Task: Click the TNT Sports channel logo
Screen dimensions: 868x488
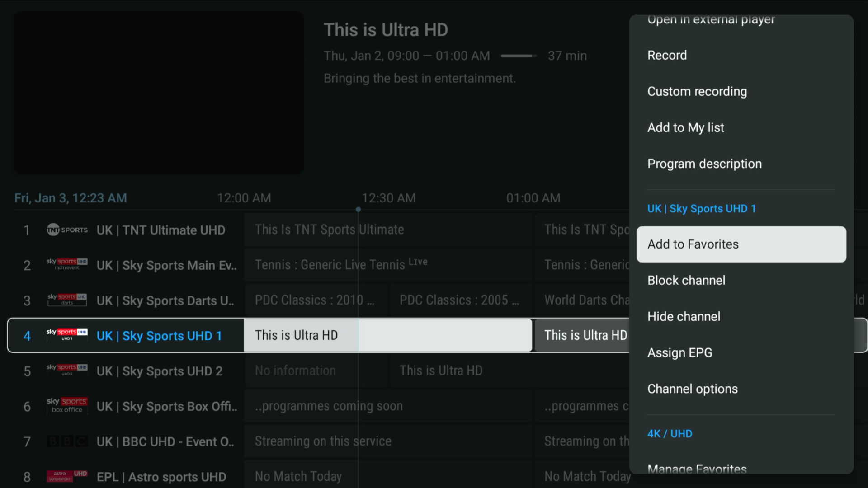Action: [x=67, y=230]
